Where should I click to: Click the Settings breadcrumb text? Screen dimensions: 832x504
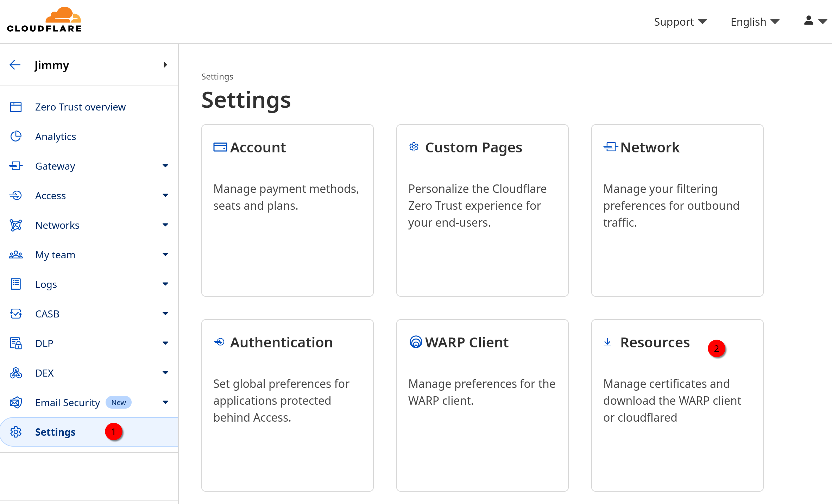(217, 76)
